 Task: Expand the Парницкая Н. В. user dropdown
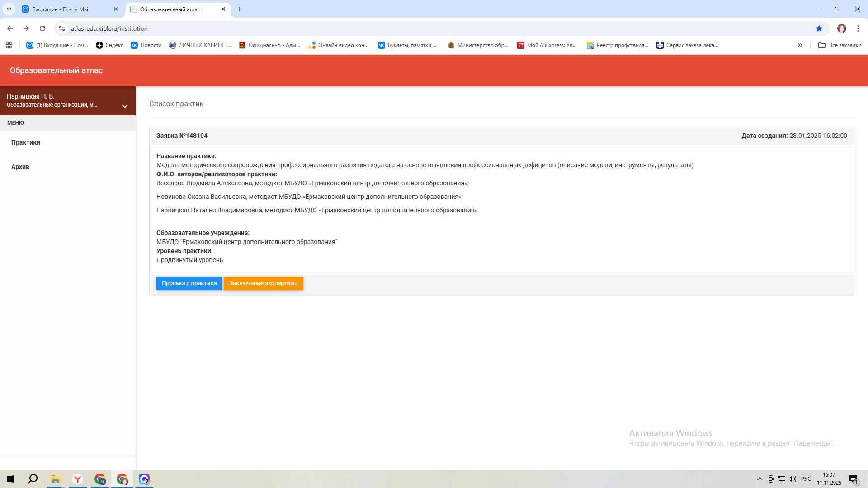click(124, 106)
